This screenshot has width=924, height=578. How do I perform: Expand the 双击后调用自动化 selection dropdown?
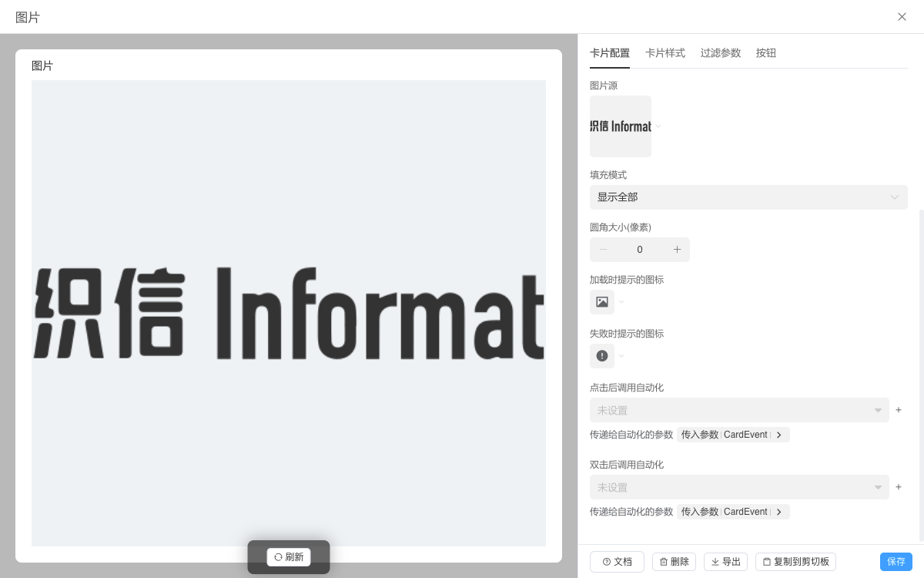point(739,487)
